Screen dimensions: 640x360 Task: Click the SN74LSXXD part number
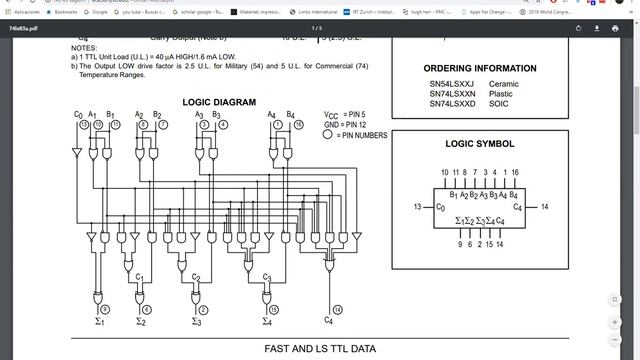[x=452, y=104]
